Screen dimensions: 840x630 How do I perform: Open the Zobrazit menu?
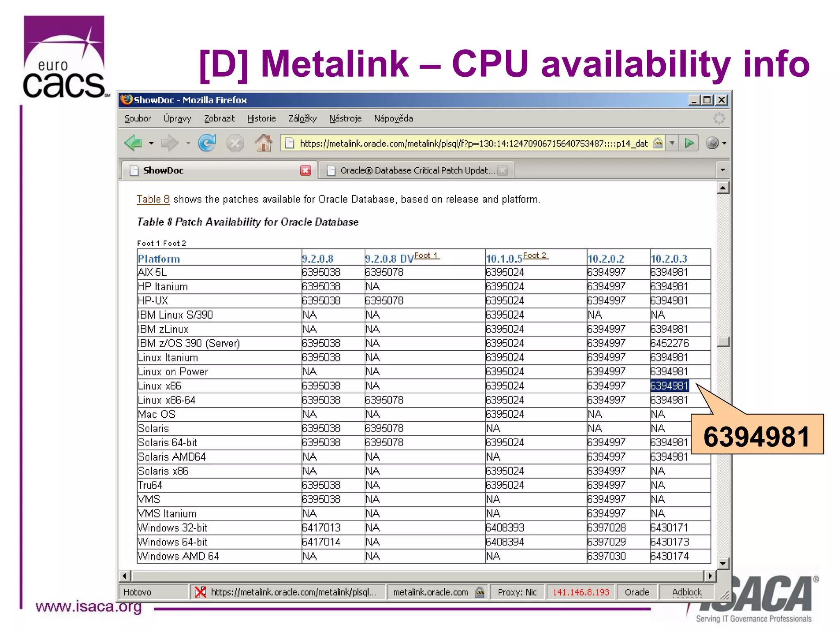219,119
